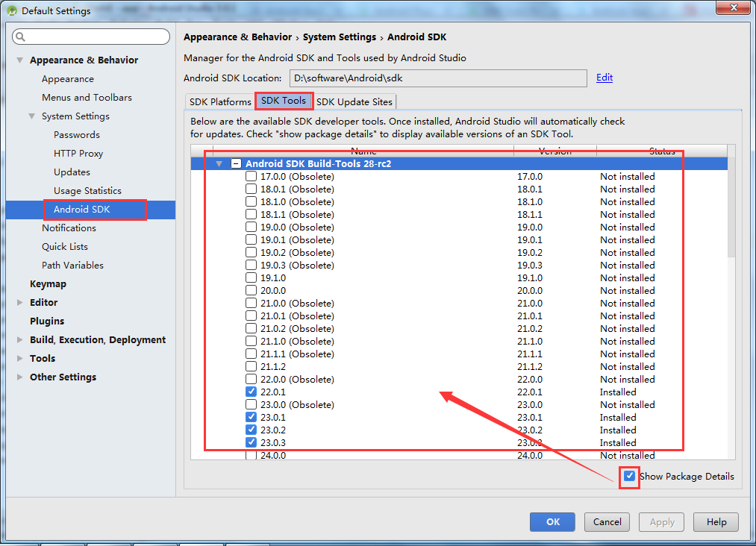Viewport: 756px width, 546px height.
Task: Toggle the Android SDK Build-Tools group checkbox
Action: coord(236,164)
